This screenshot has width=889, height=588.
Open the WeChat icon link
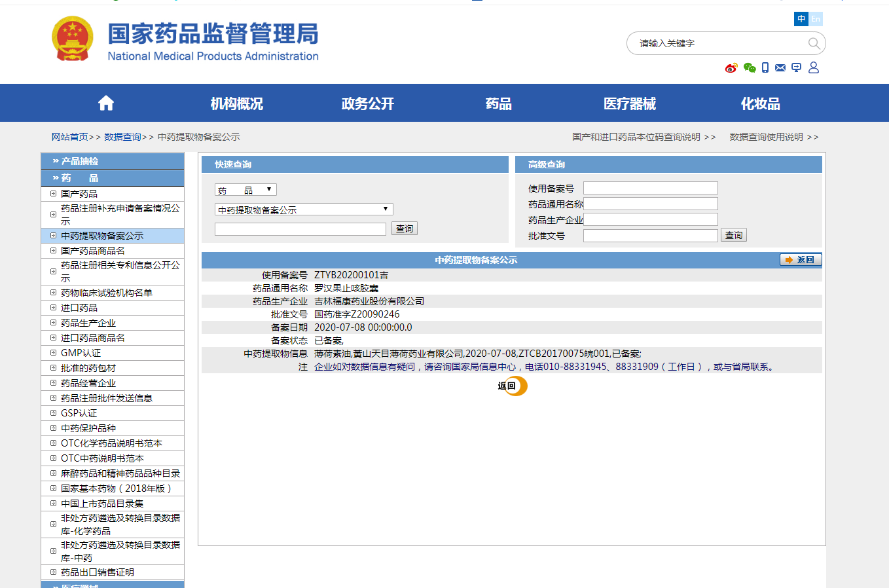(750, 68)
